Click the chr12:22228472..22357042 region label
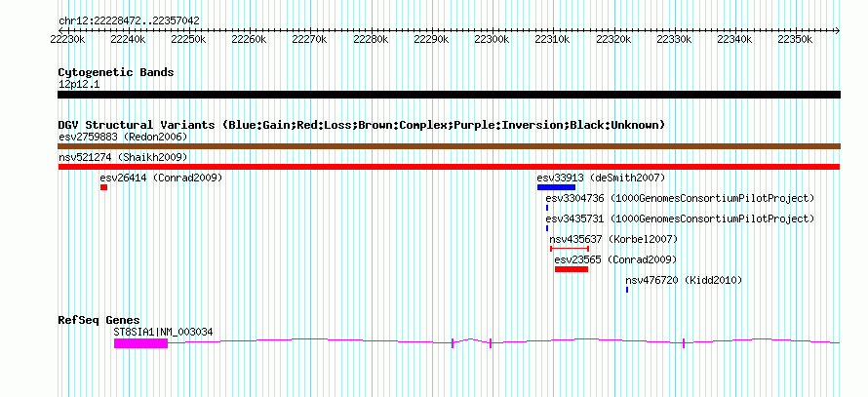Viewport: 868px width, 397px height. [x=129, y=21]
